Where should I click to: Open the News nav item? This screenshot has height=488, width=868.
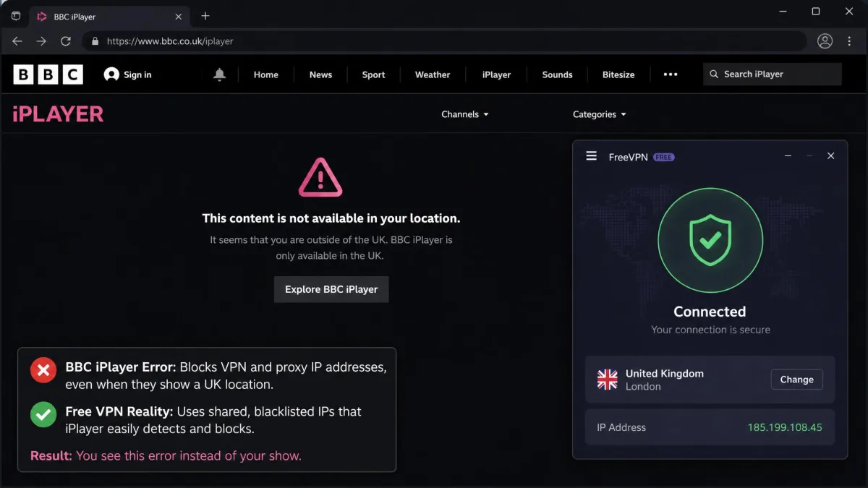(320, 74)
